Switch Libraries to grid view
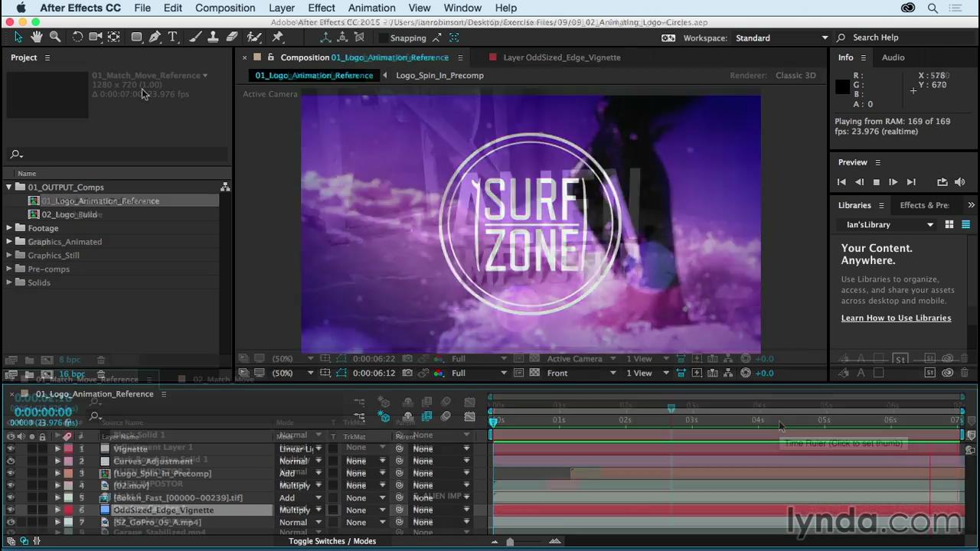Screen dimensions: 980x551 [949, 224]
